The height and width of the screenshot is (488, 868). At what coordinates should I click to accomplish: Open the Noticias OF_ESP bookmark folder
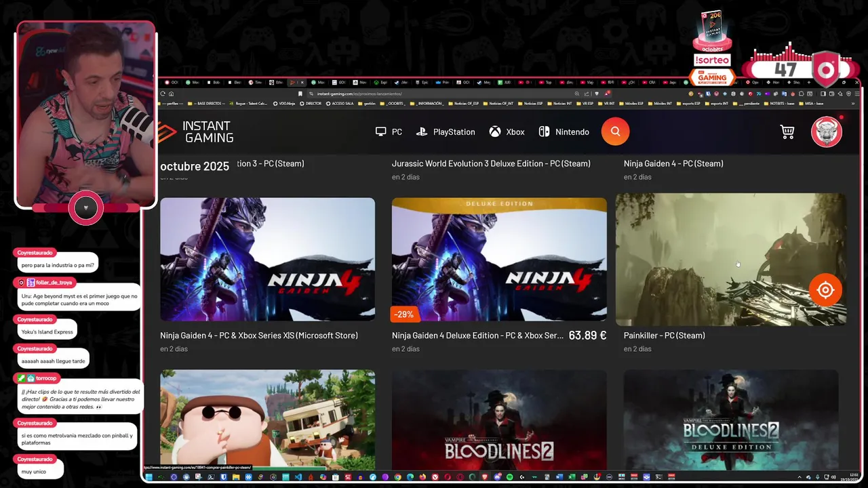[x=463, y=103]
